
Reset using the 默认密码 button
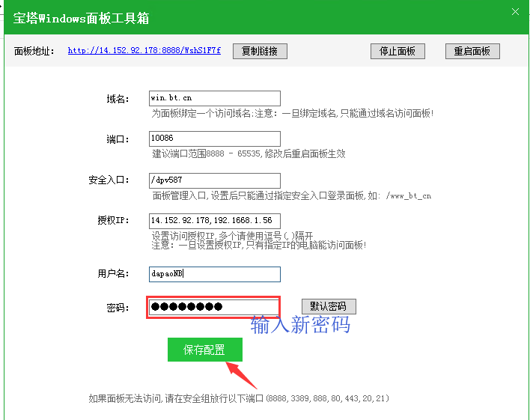329,306
